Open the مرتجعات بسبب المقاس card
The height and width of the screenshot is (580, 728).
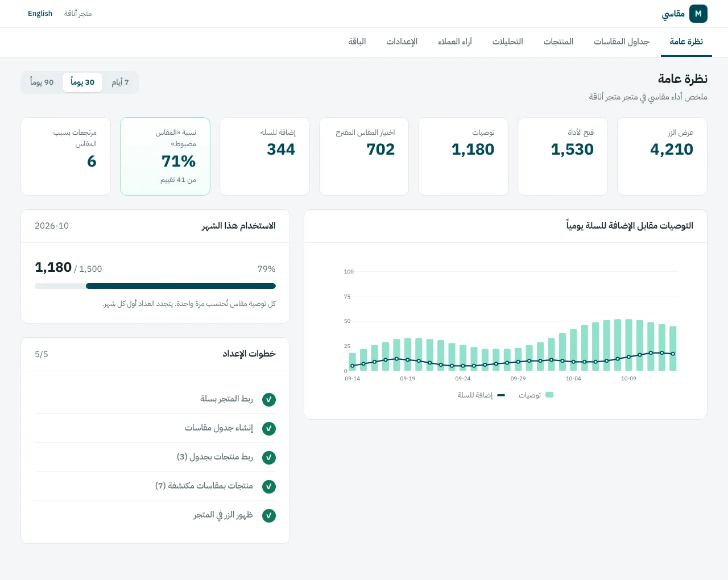point(65,156)
